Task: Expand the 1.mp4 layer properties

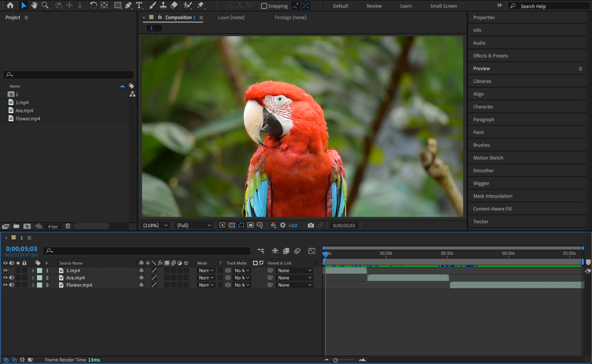Action: pyautogui.click(x=33, y=270)
